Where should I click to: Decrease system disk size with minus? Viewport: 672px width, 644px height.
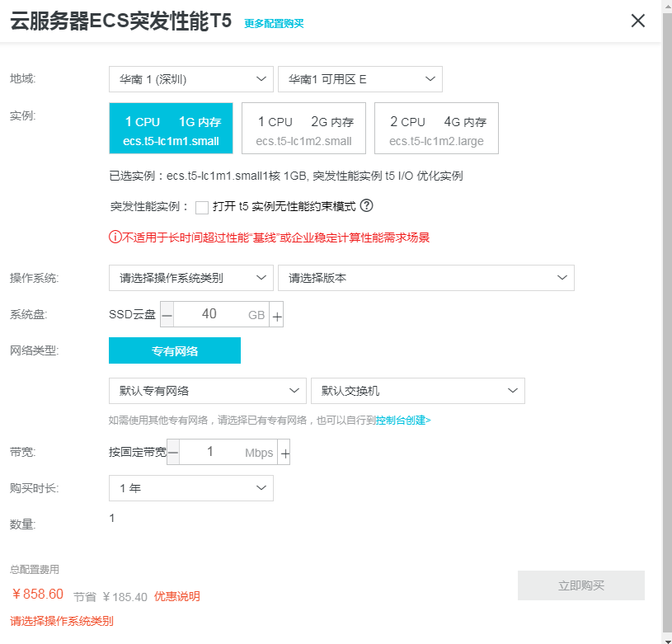pyautogui.click(x=167, y=314)
